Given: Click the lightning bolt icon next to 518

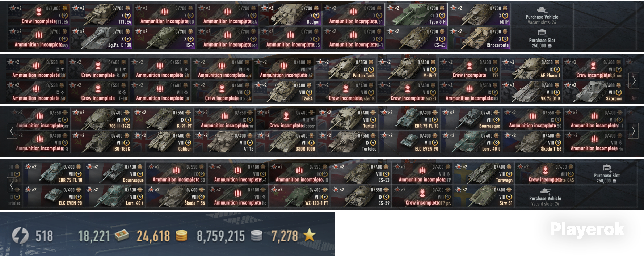Looking at the screenshot, I should [20, 236].
